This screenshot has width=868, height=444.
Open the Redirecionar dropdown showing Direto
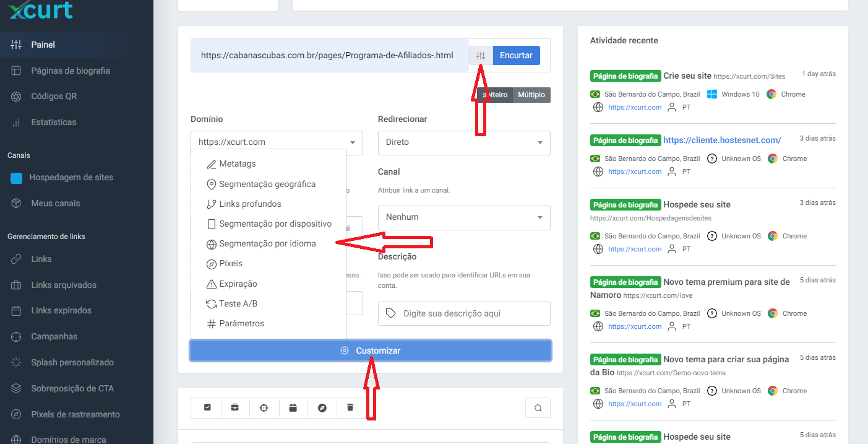(464, 142)
